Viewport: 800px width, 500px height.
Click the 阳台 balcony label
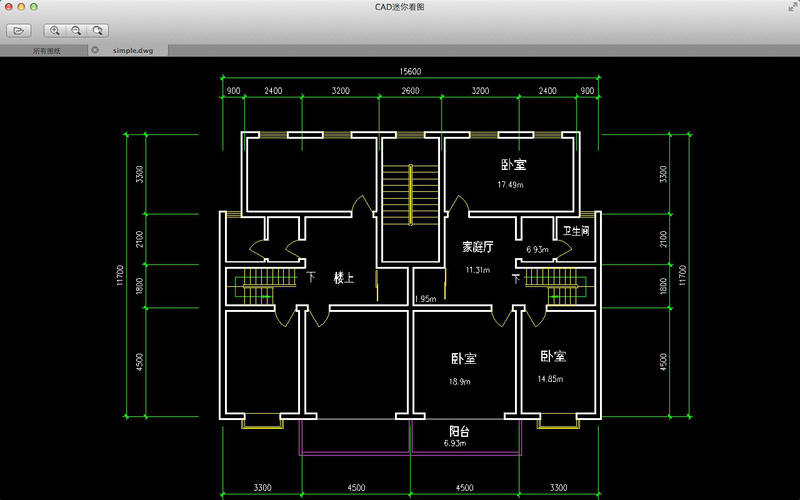point(459,432)
